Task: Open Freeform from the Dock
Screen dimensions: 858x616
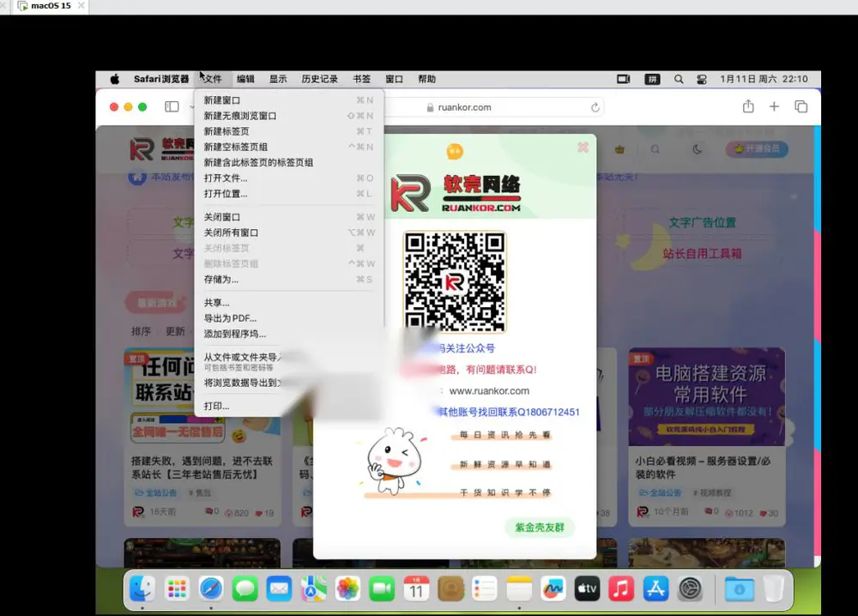Action: tap(553, 589)
